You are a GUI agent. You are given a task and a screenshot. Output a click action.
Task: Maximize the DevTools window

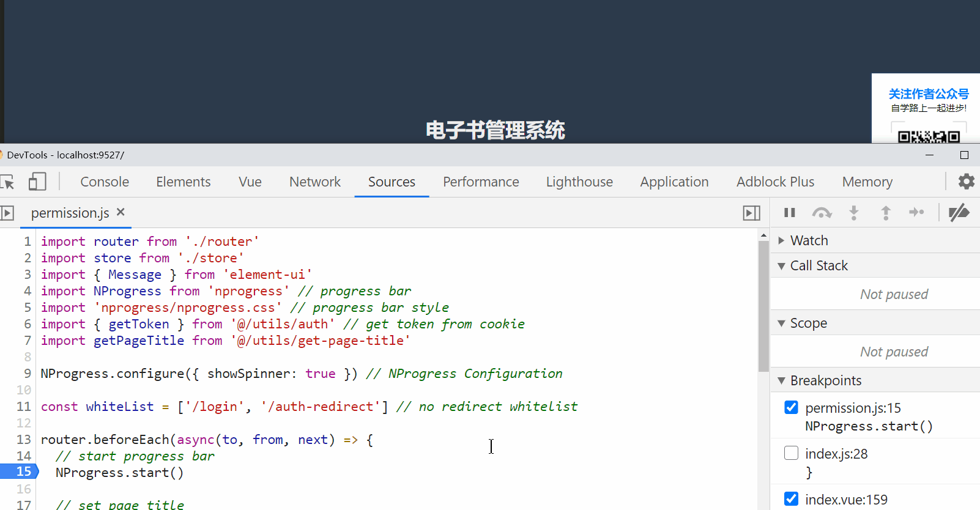point(964,155)
